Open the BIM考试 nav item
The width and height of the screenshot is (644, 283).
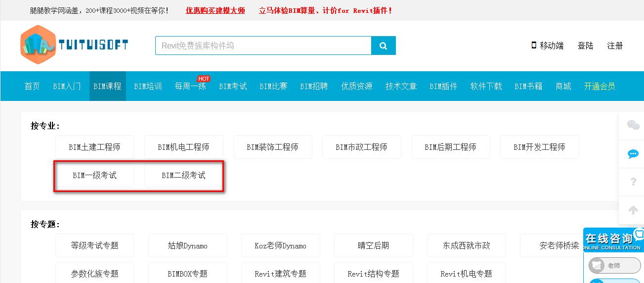(x=233, y=86)
